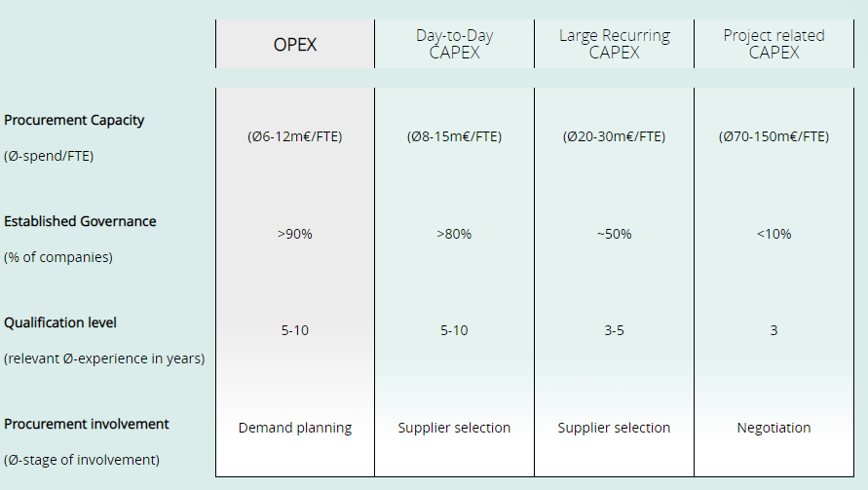The width and height of the screenshot is (868, 490).
Task: Select the Ø20-30m€/FTE value
Action: (614, 136)
